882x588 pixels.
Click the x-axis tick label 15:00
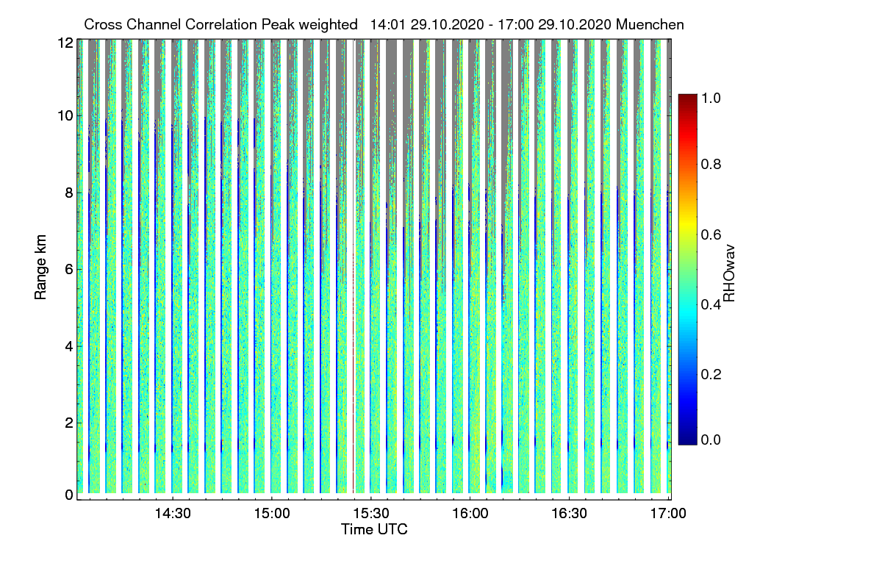[271, 514]
